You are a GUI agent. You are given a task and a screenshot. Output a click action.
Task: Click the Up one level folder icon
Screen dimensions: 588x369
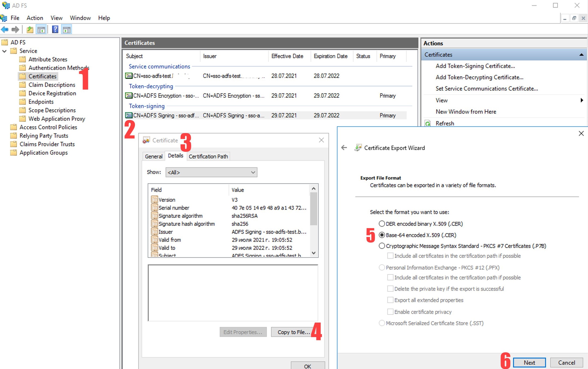(30, 30)
